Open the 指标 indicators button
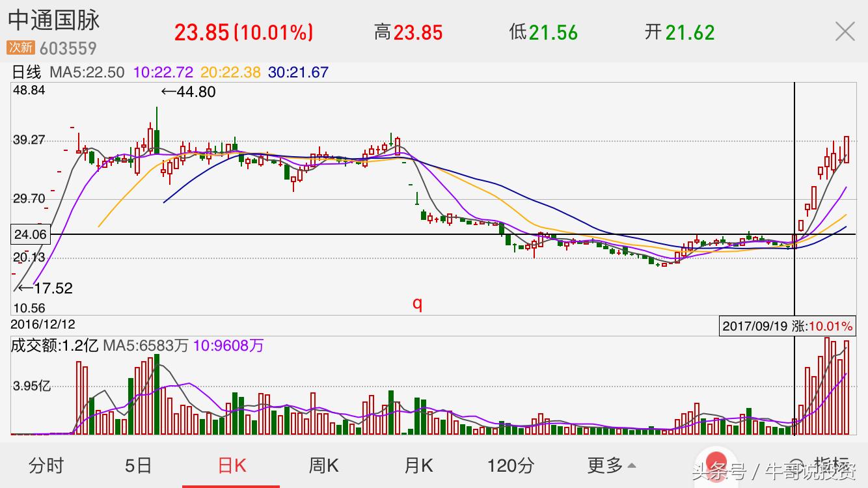 point(831,465)
